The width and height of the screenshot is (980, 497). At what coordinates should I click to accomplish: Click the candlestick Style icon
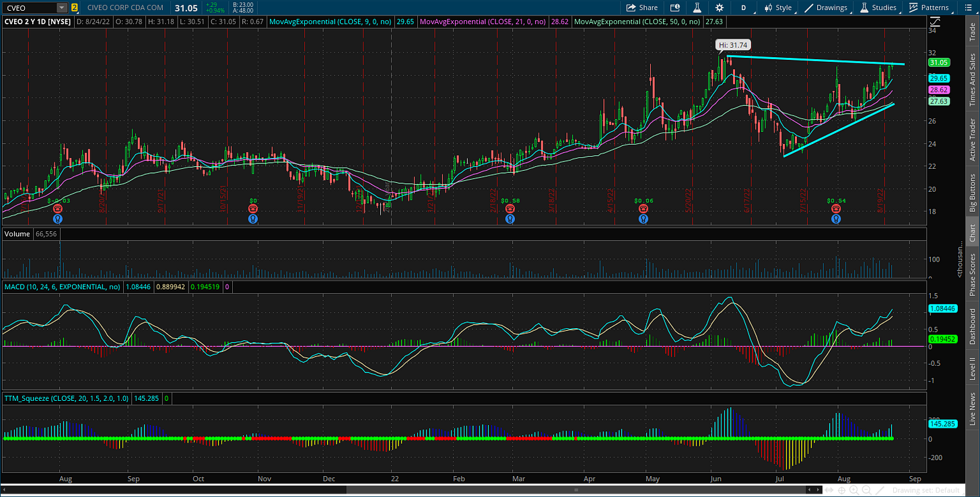tap(767, 8)
